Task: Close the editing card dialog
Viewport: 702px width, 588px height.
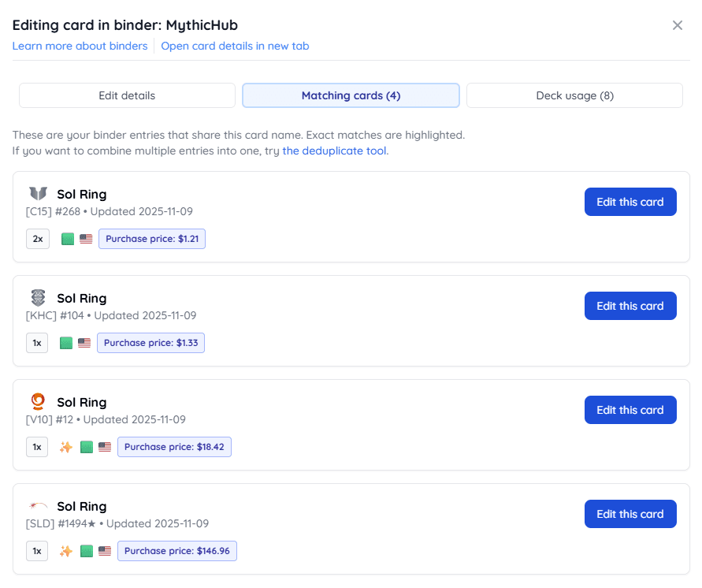Action: [677, 25]
